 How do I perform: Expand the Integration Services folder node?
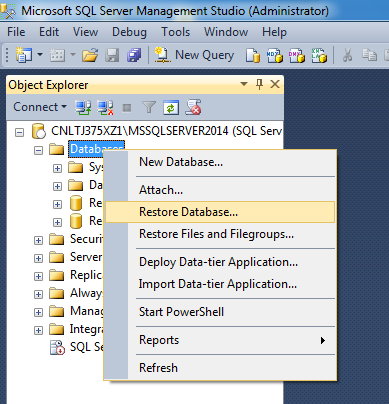coord(39,330)
